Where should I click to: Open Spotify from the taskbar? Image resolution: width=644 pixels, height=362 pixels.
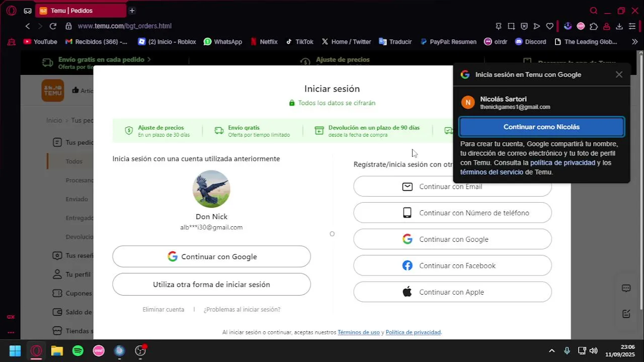(x=78, y=351)
